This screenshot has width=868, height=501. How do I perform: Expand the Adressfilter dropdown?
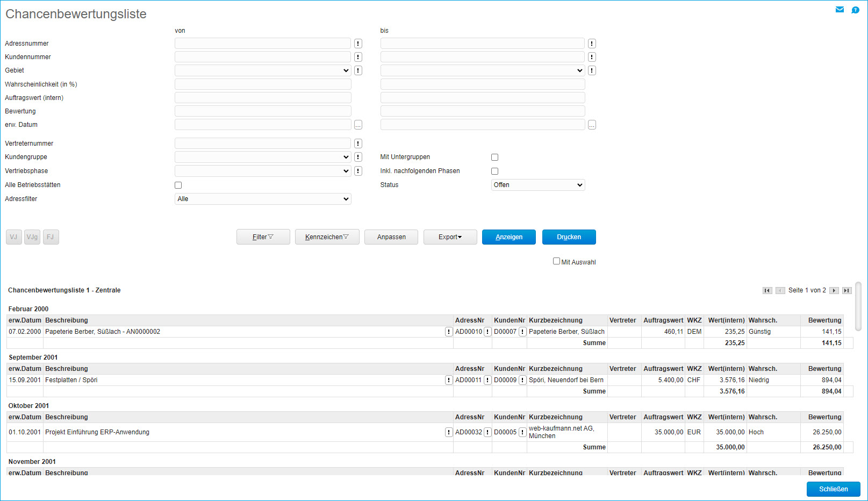[x=262, y=199]
